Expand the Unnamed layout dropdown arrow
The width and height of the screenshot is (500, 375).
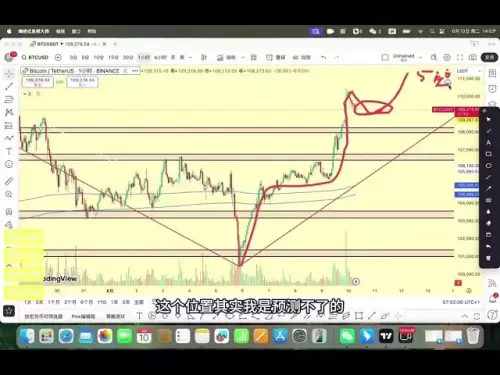420,57
